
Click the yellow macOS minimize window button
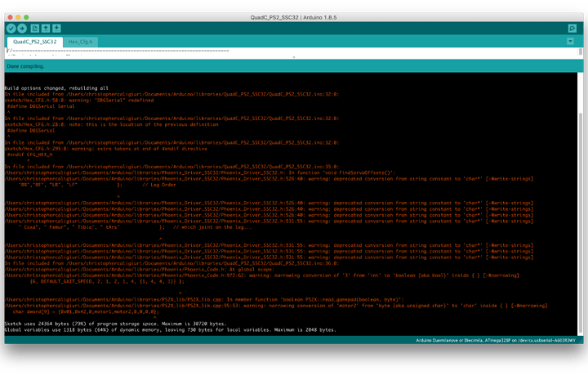18,17
